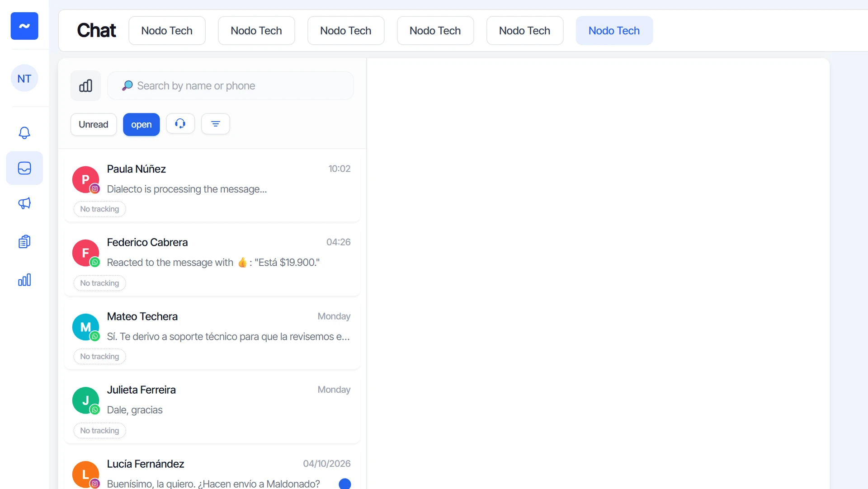
Task: Open Julieta Ferreira conversation name
Action: [x=142, y=390]
